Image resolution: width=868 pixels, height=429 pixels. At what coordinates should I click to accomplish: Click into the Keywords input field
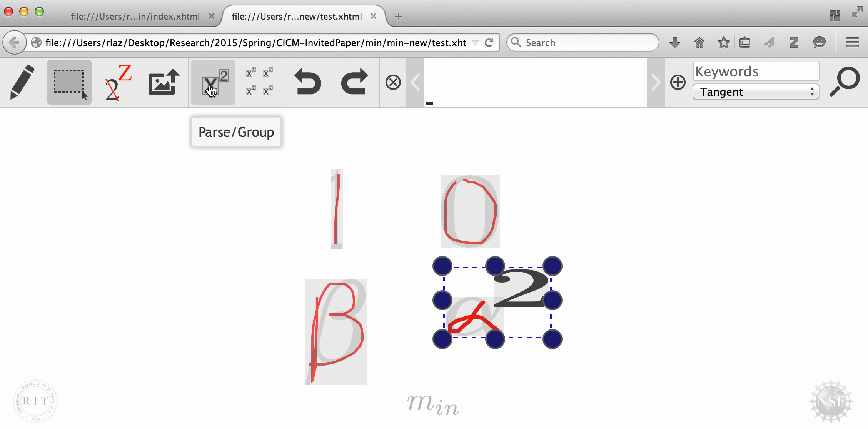coord(756,71)
